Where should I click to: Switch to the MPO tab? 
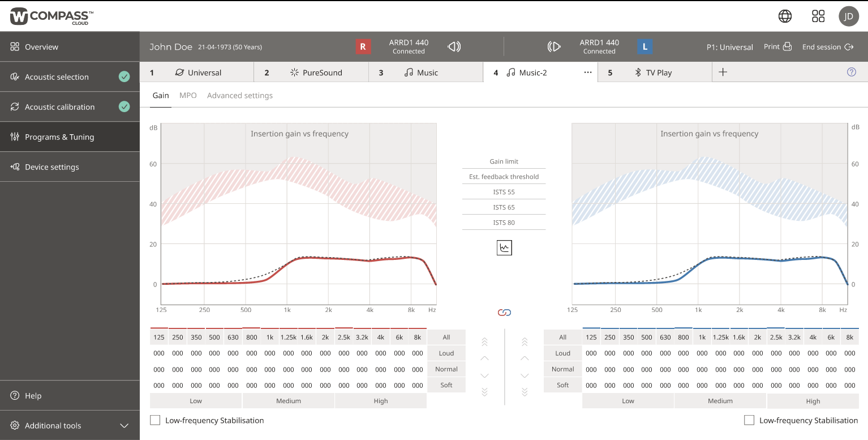188,95
